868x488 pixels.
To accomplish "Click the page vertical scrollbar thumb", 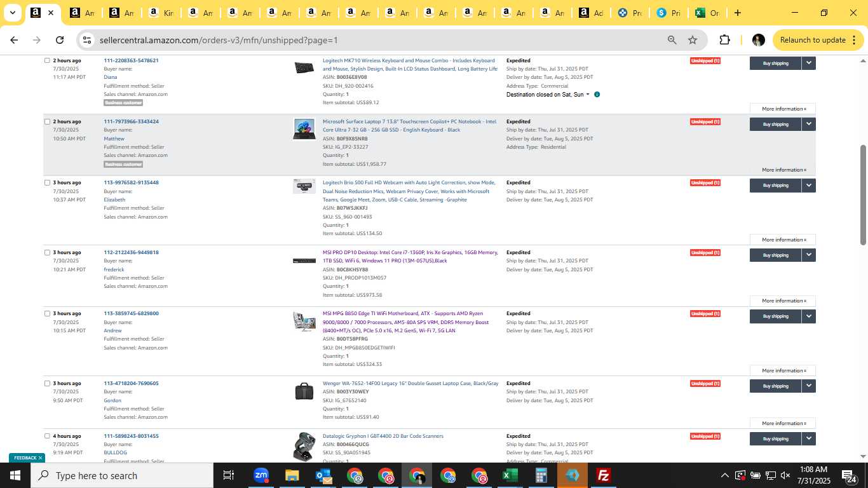I will (863, 194).
